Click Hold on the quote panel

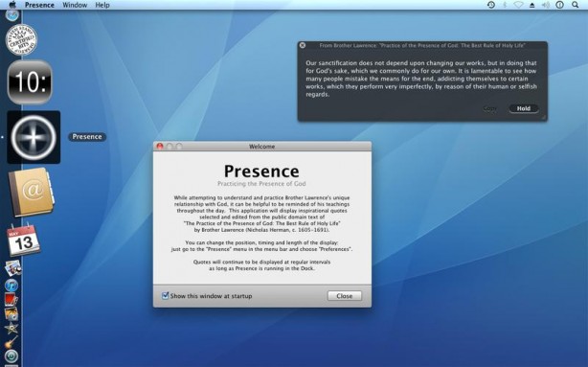click(524, 108)
